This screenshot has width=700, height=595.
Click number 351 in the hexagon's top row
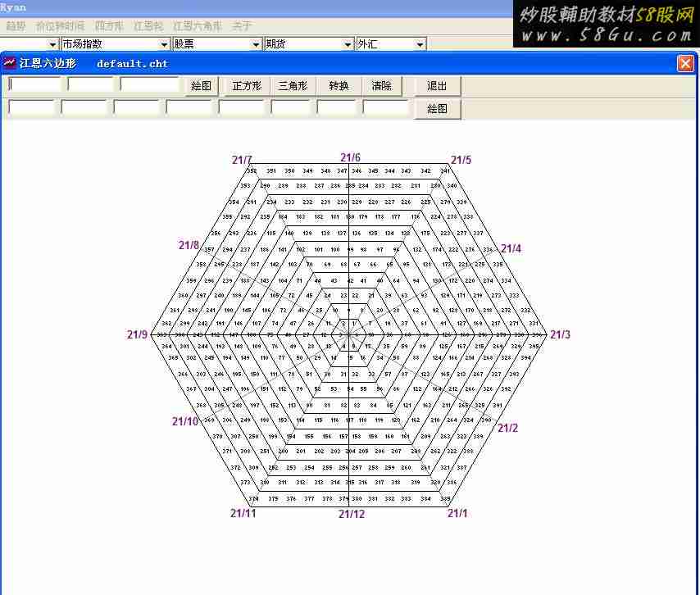coord(271,171)
